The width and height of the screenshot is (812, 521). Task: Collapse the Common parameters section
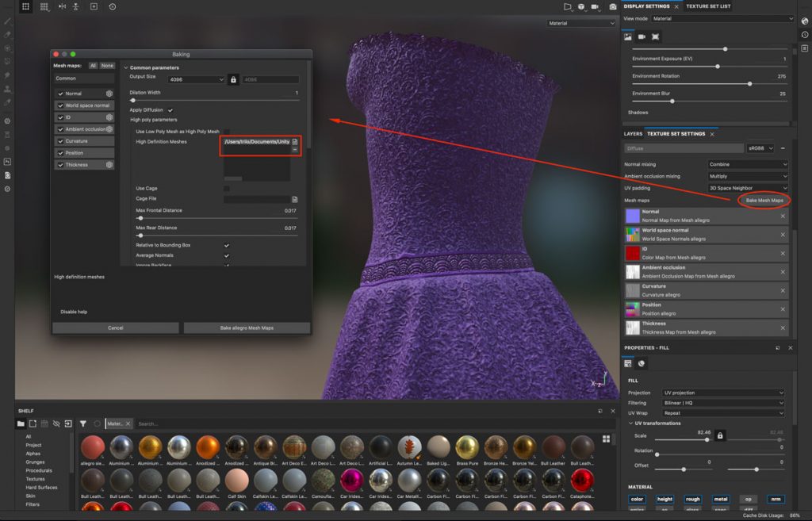pyautogui.click(x=126, y=68)
